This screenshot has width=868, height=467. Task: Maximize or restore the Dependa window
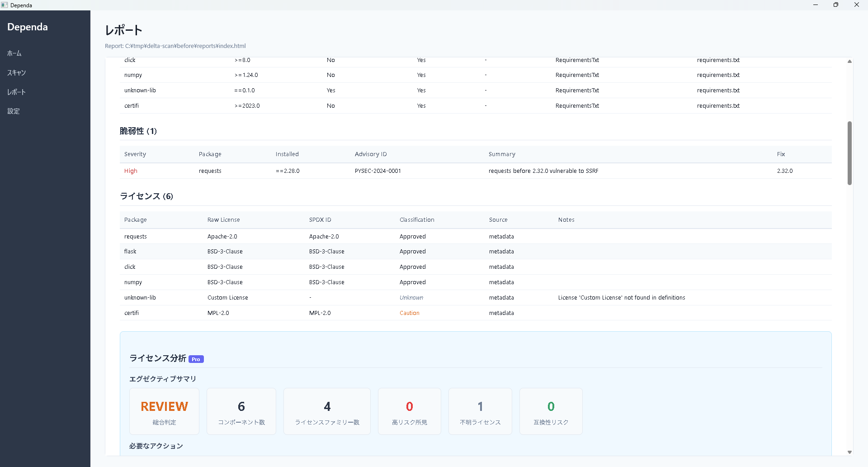pyautogui.click(x=836, y=5)
